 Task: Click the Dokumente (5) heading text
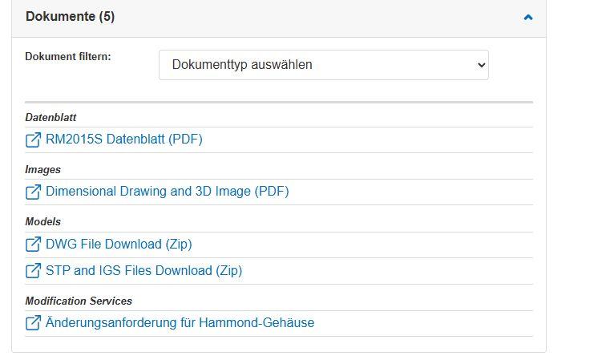coord(70,17)
